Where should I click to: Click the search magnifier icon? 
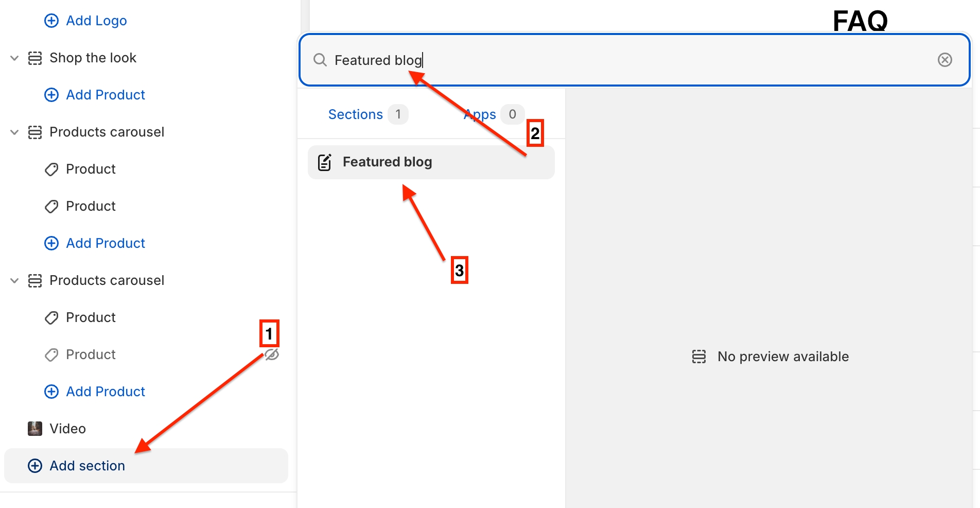pyautogui.click(x=320, y=60)
